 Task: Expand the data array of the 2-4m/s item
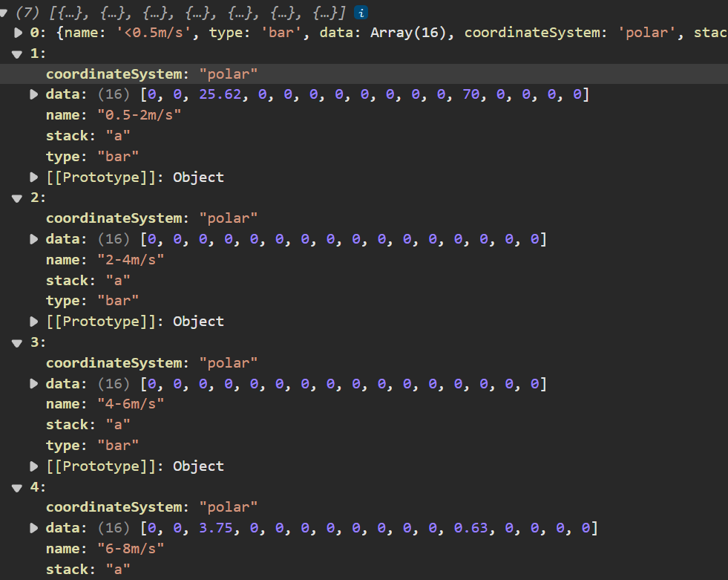34,239
